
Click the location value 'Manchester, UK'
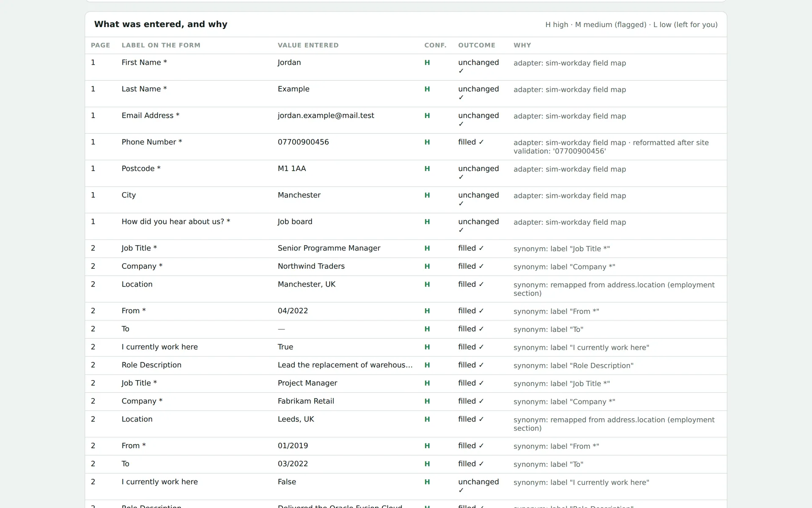click(x=307, y=284)
